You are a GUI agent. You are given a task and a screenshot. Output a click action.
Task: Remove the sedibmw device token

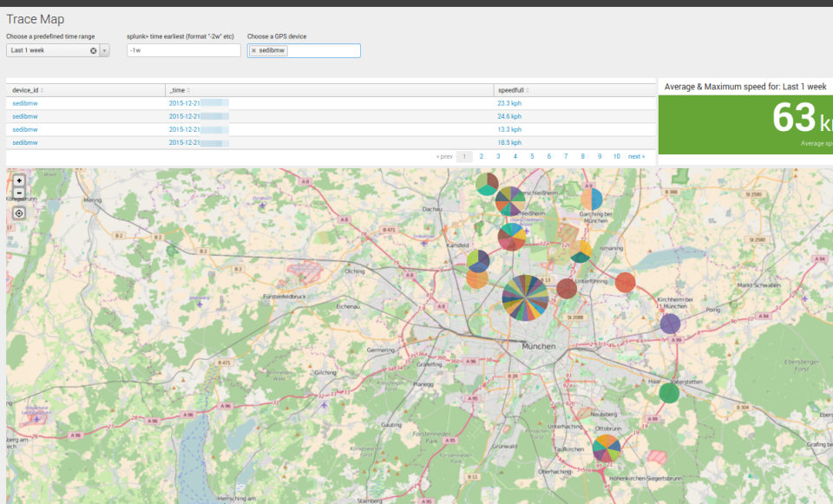click(x=253, y=50)
